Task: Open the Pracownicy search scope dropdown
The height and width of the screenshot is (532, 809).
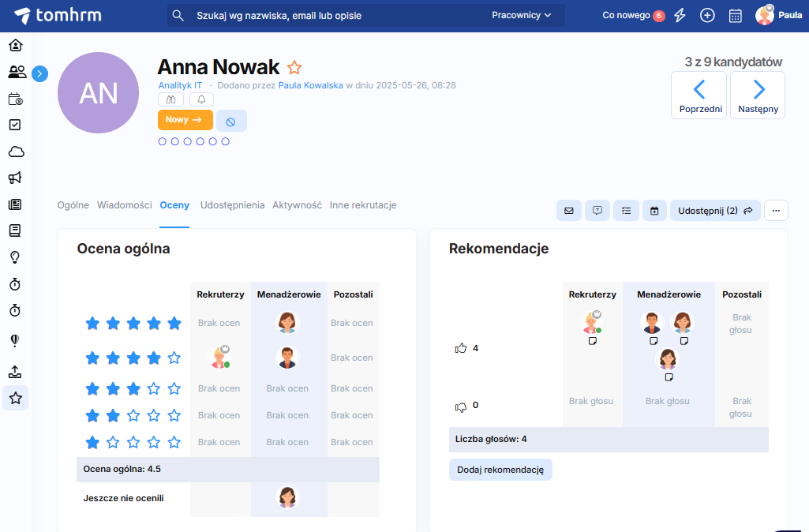Action: (x=521, y=15)
